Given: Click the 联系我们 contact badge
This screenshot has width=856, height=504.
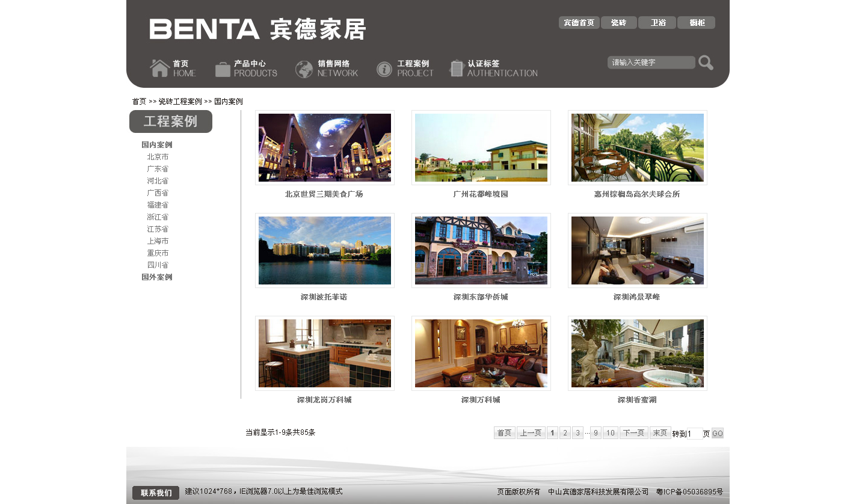Looking at the screenshot, I should tap(156, 493).
